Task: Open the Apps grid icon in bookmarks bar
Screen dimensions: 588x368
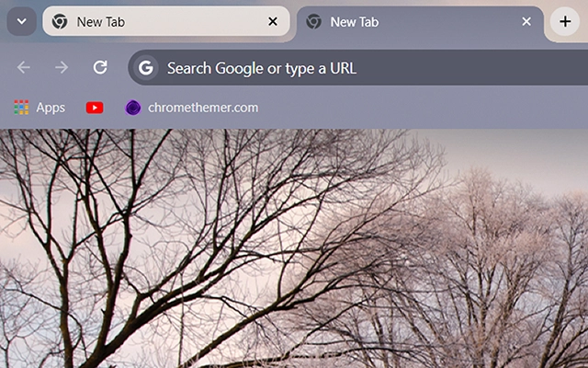Action: click(21, 108)
